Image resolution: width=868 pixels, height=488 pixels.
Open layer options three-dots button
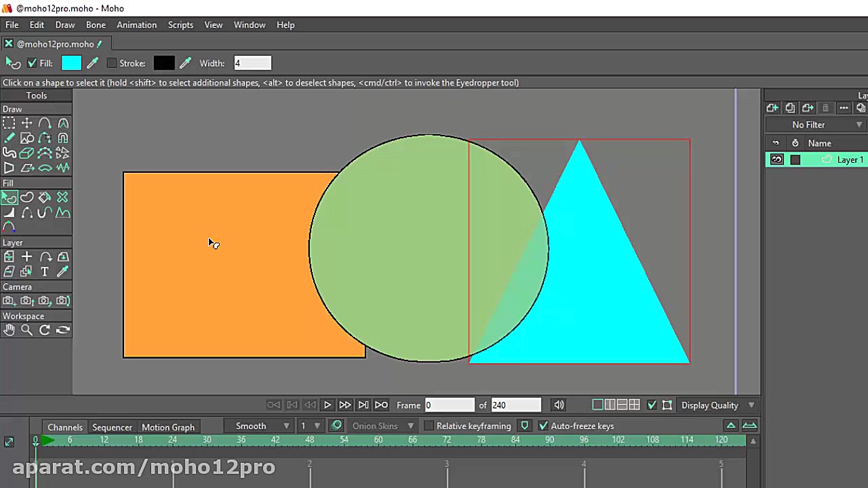click(844, 108)
